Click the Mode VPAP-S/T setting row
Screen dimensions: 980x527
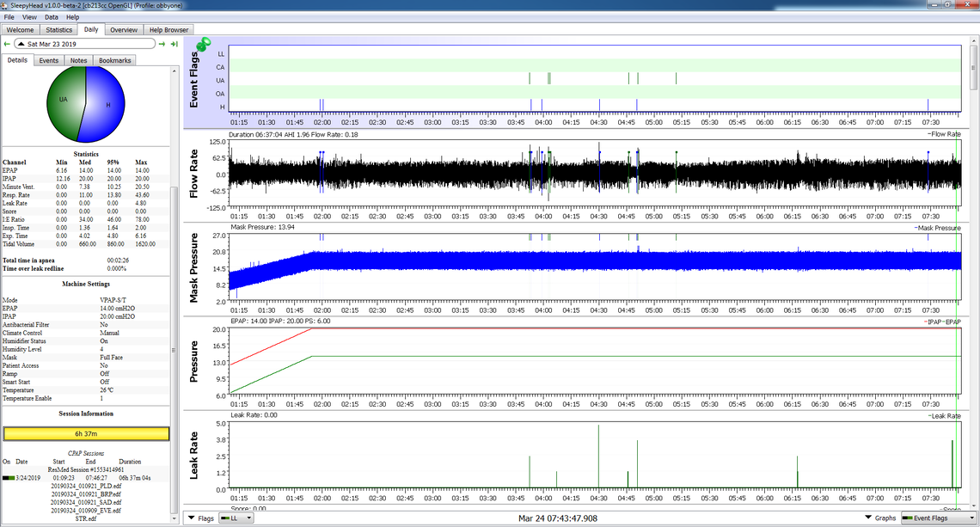[86, 300]
